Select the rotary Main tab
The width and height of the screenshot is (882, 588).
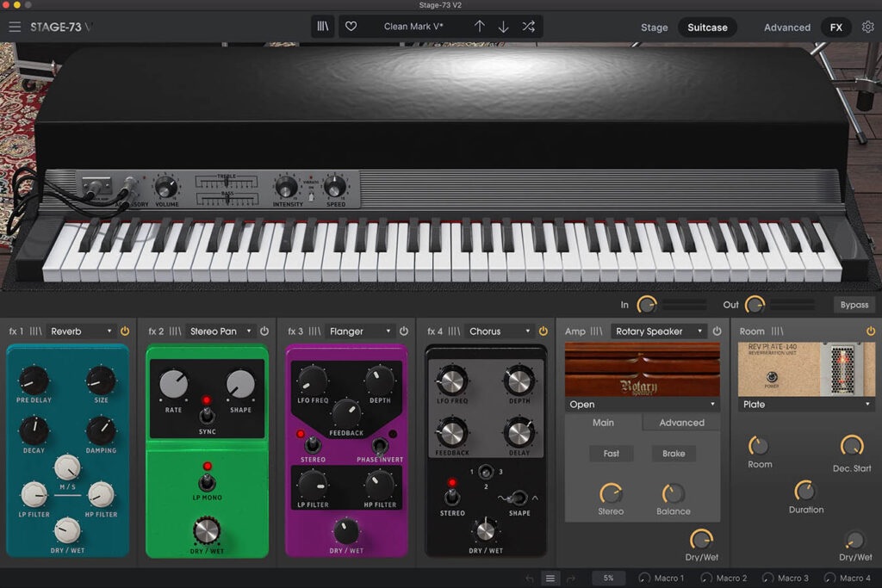[x=603, y=423]
